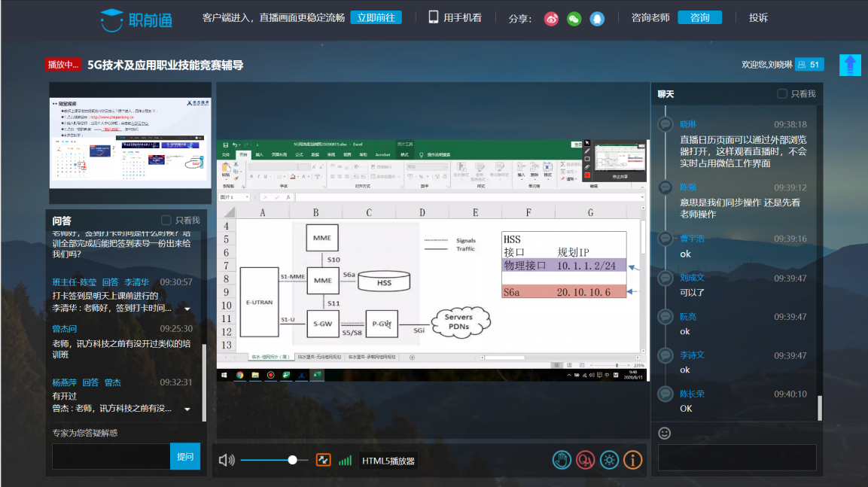Click the settings gear icon near the info icon

[x=609, y=459]
